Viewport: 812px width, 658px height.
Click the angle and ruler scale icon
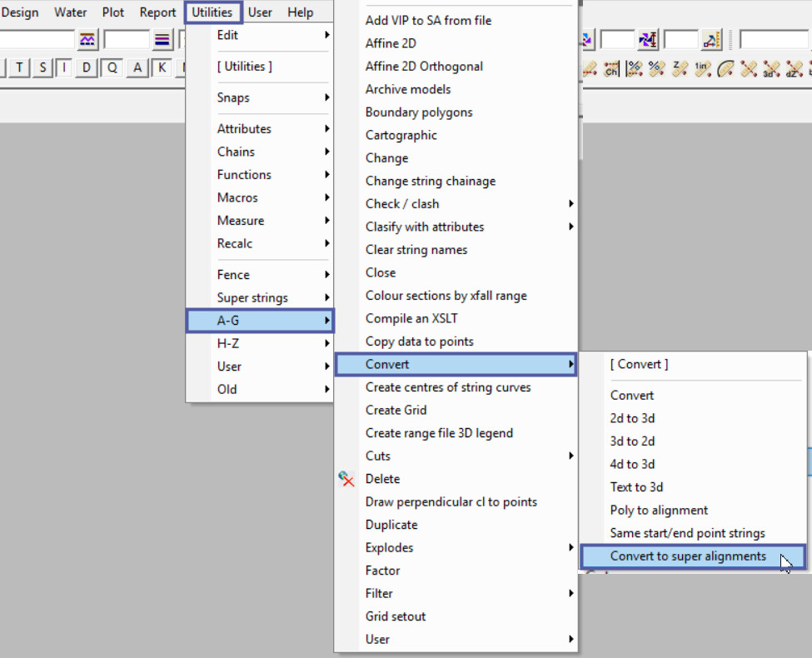[711, 39]
